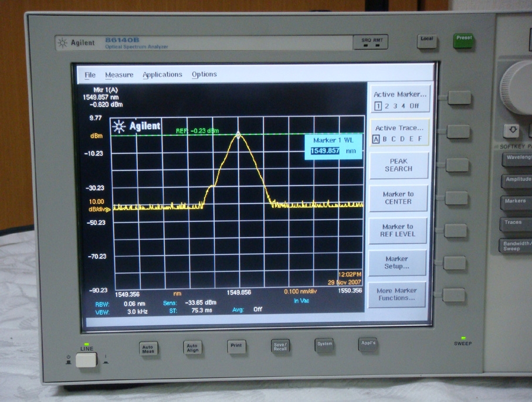Click the In Vac indicator
The height and width of the screenshot is (402, 532).
click(x=301, y=301)
